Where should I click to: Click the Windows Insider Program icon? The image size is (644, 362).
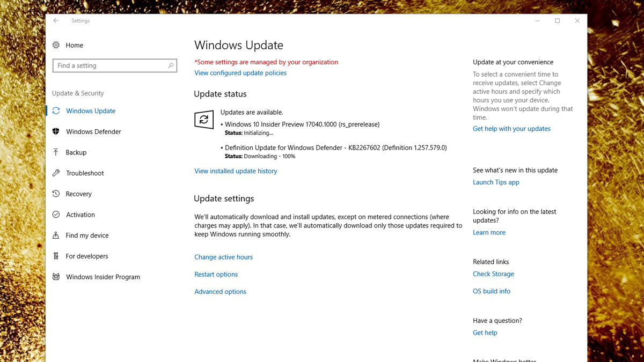point(56,277)
